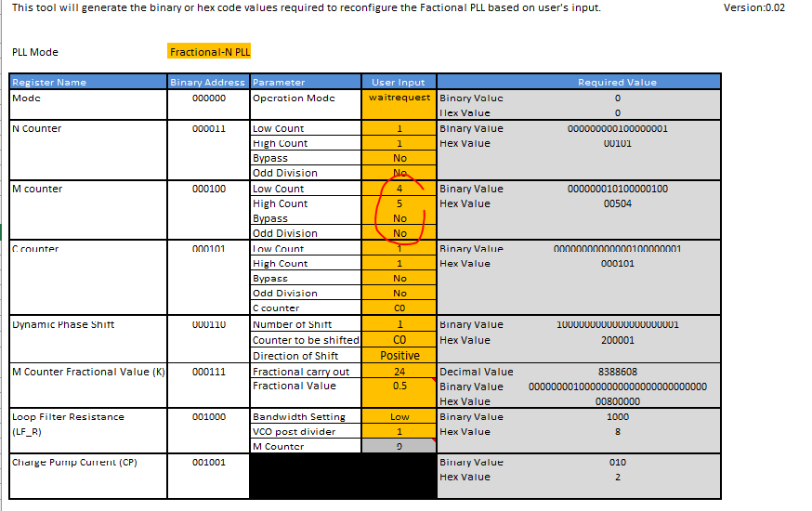
Task: Click Bandwidth Setting Low cell
Action: tap(399, 417)
